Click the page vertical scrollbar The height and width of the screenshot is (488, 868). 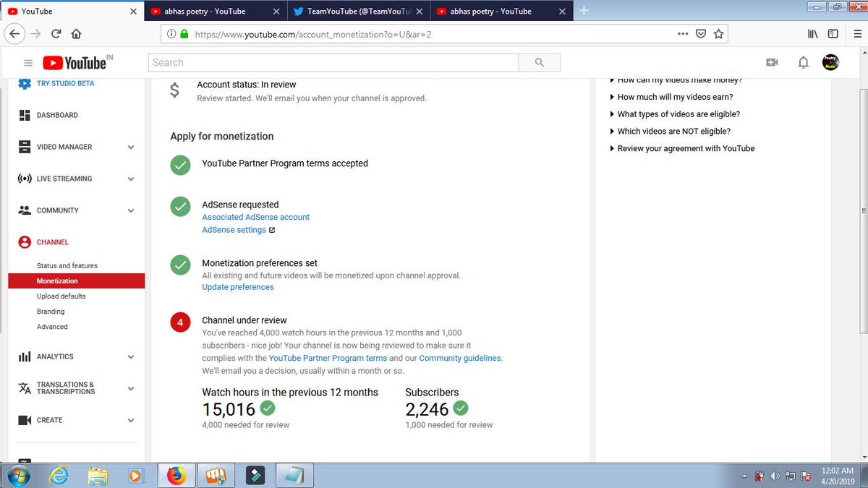click(863, 210)
